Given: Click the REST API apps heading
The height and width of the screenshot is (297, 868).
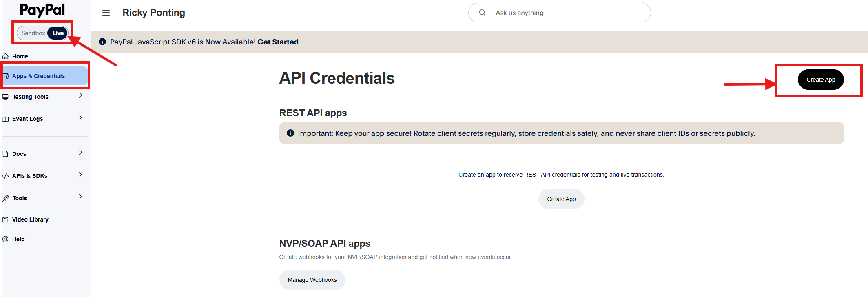Looking at the screenshot, I should click(x=313, y=113).
